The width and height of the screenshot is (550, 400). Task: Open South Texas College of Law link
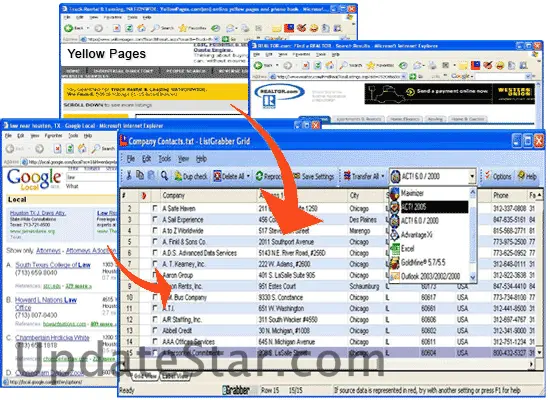tap(53, 265)
